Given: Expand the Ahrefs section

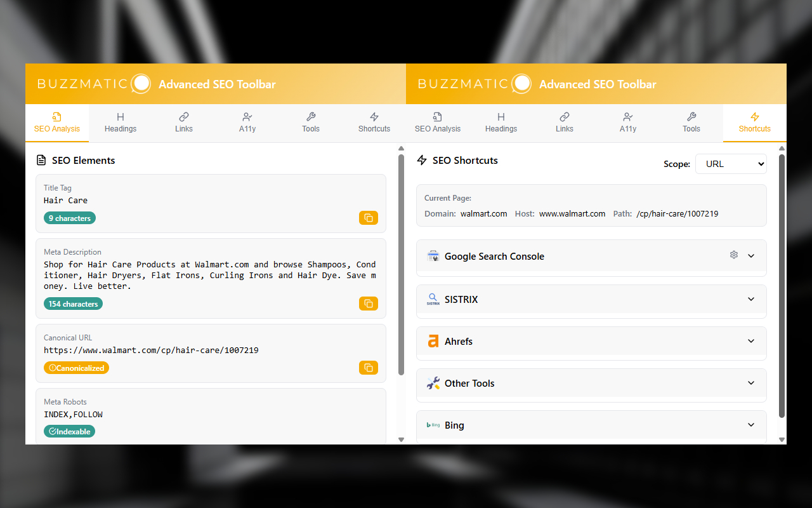Looking at the screenshot, I should click(751, 341).
